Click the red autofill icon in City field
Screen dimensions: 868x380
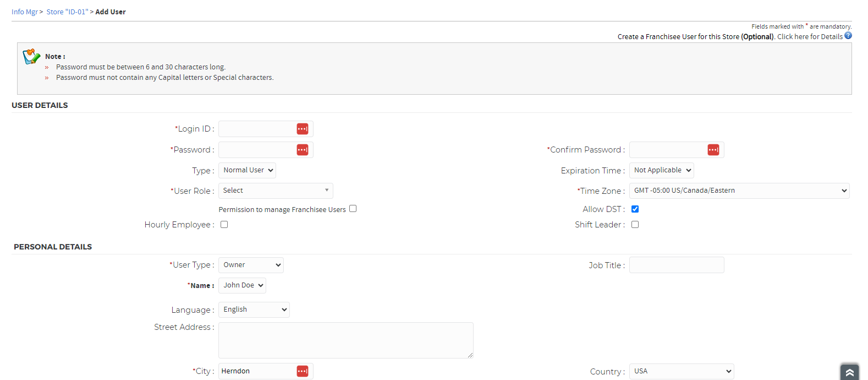coord(303,371)
